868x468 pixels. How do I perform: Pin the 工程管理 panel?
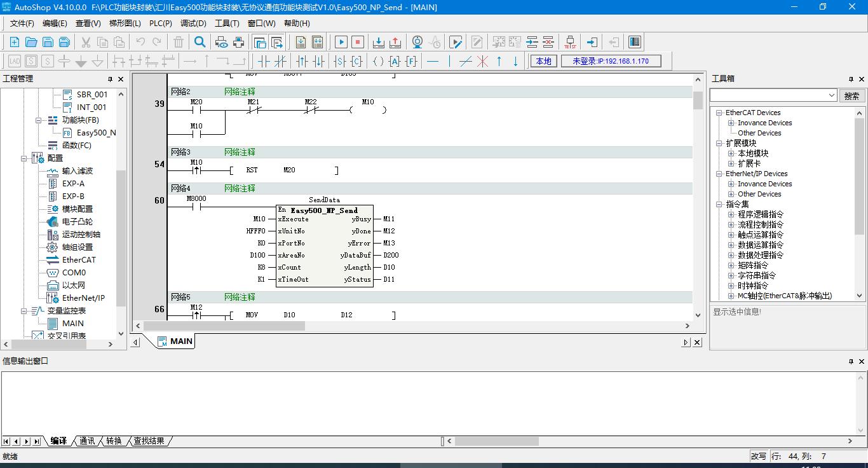[x=110, y=79]
